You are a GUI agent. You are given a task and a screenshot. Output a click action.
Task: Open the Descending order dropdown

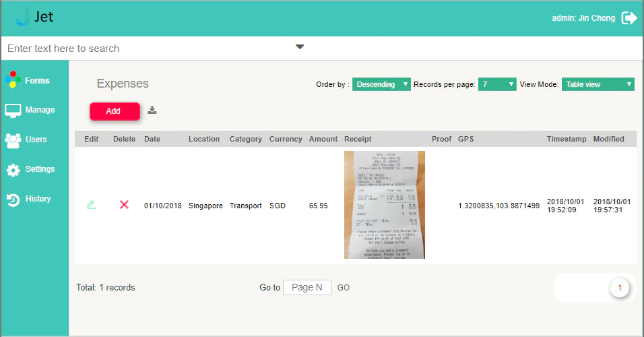(x=381, y=84)
